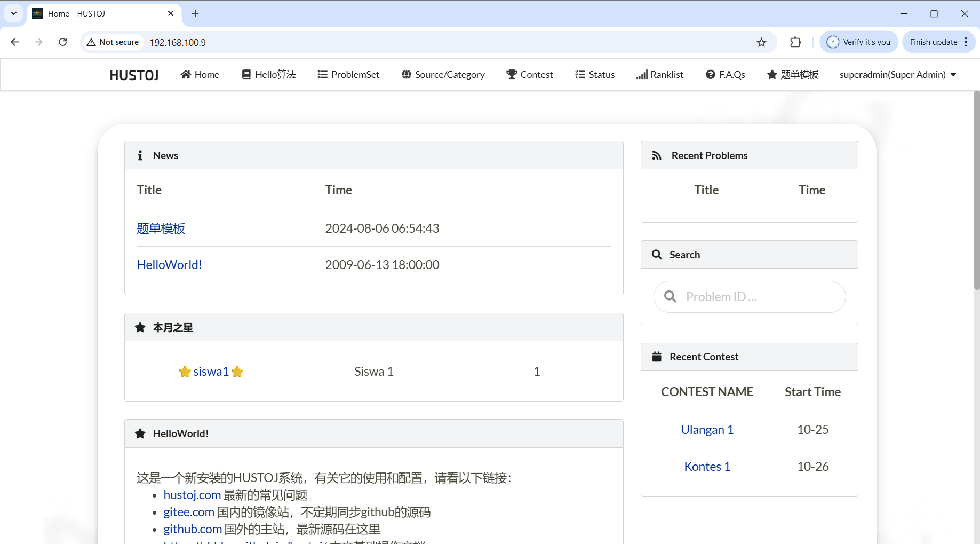Click the back navigation arrow

click(x=15, y=42)
